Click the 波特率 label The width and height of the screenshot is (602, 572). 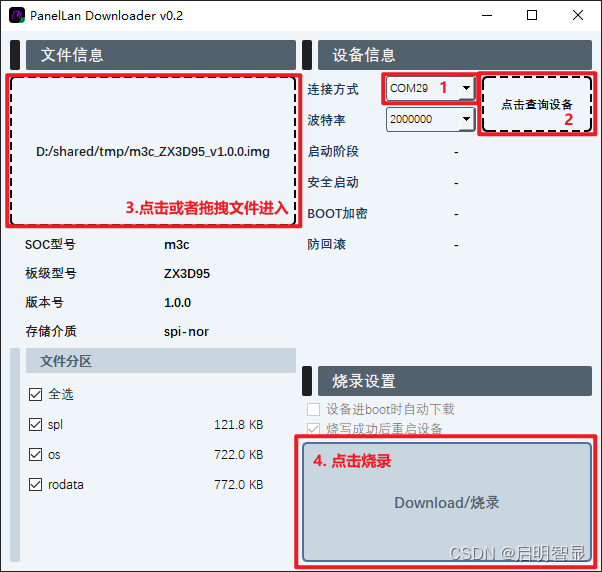(326, 120)
